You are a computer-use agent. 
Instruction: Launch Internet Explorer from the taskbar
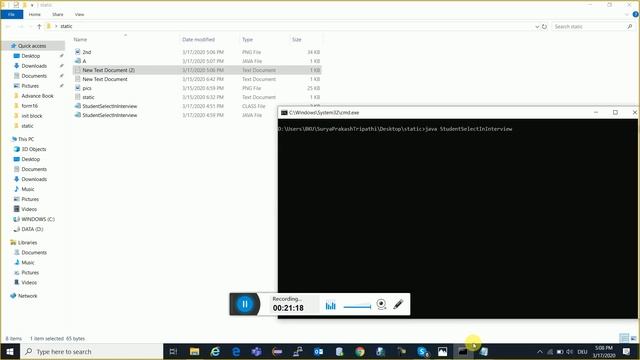pos(215,351)
